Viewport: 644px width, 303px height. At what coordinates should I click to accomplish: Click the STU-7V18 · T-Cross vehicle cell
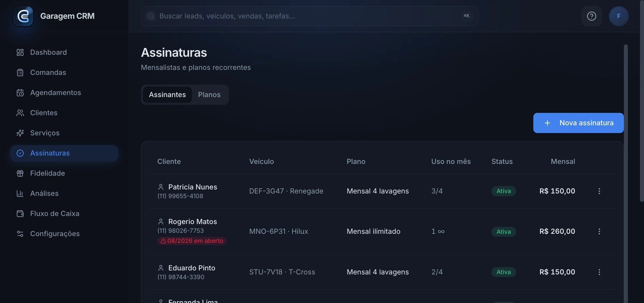click(x=282, y=272)
